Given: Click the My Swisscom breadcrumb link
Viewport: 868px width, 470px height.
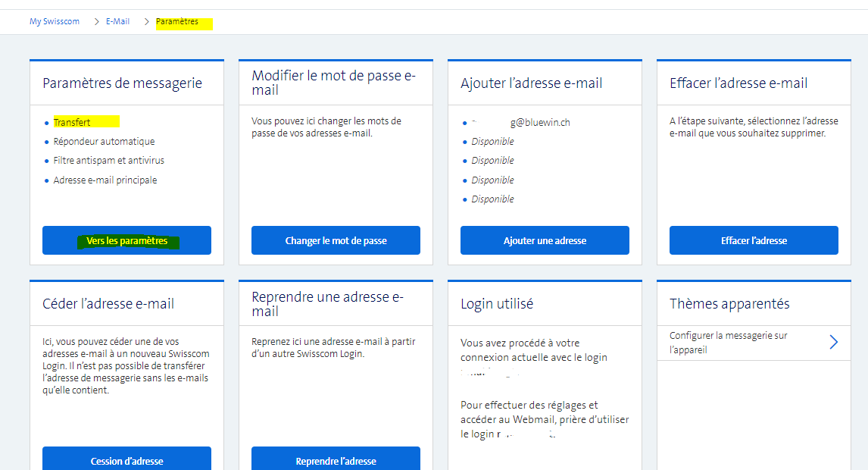Looking at the screenshot, I should pyautogui.click(x=54, y=22).
